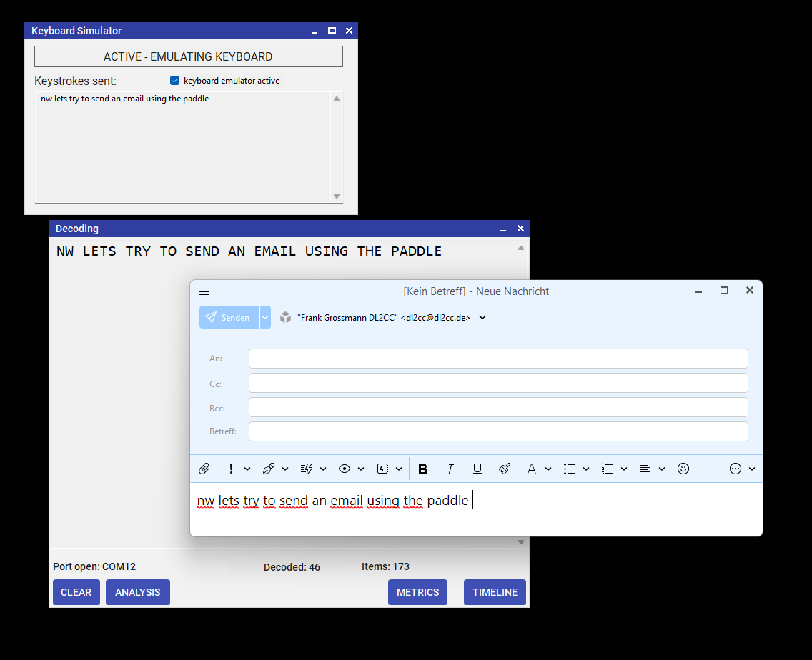This screenshot has width=812, height=660.
Task: Click the TIMELINE button
Action: click(x=495, y=592)
